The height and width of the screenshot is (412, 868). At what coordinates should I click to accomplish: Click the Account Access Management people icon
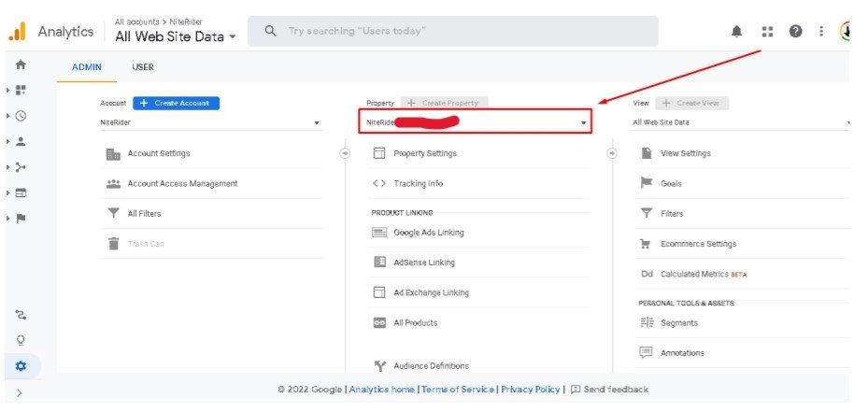pyautogui.click(x=113, y=184)
